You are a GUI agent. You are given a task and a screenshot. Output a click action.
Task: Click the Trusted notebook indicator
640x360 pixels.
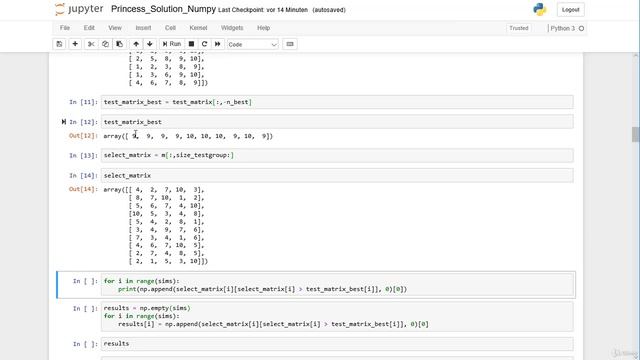click(x=519, y=28)
